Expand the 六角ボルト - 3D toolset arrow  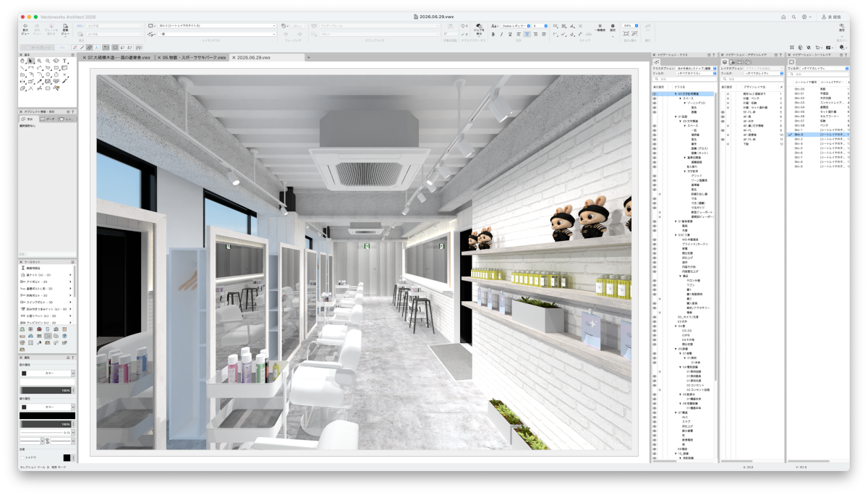pos(70,295)
